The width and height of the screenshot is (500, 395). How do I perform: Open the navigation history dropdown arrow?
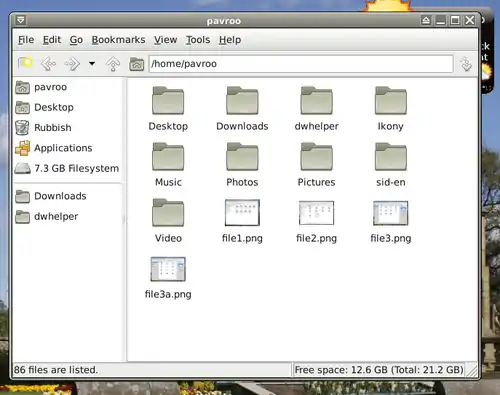(92, 63)
